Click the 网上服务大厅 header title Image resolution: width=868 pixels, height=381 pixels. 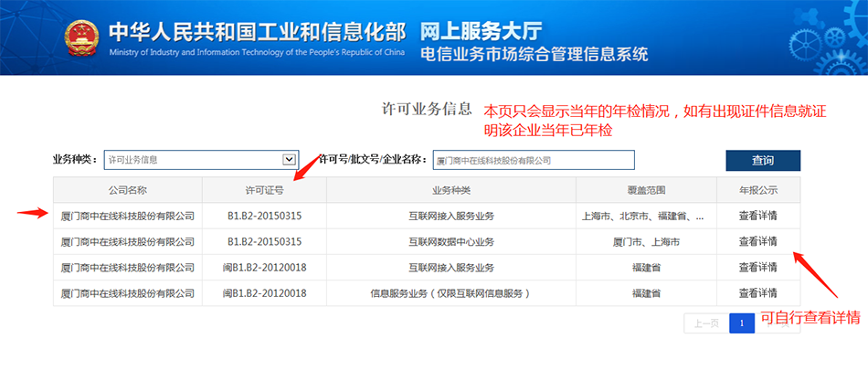tap(482, 29)
